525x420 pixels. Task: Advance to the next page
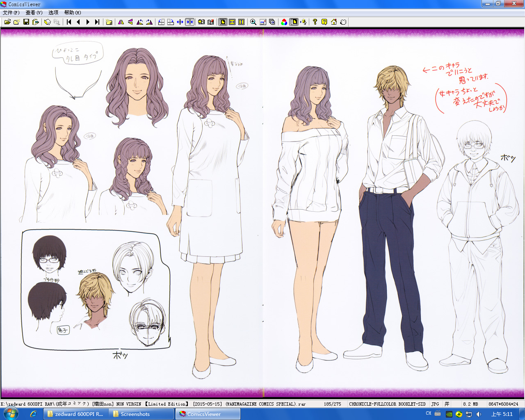(88, 22)
